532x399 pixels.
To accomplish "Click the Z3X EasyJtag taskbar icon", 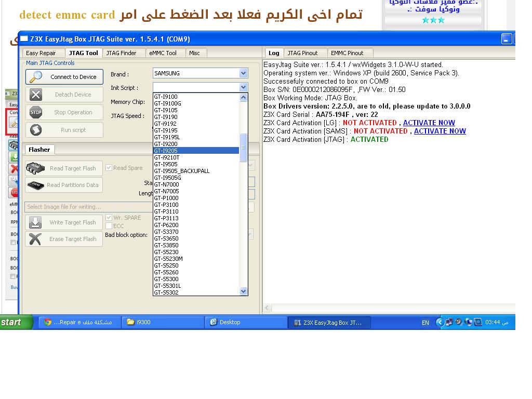I will point(298,323).
